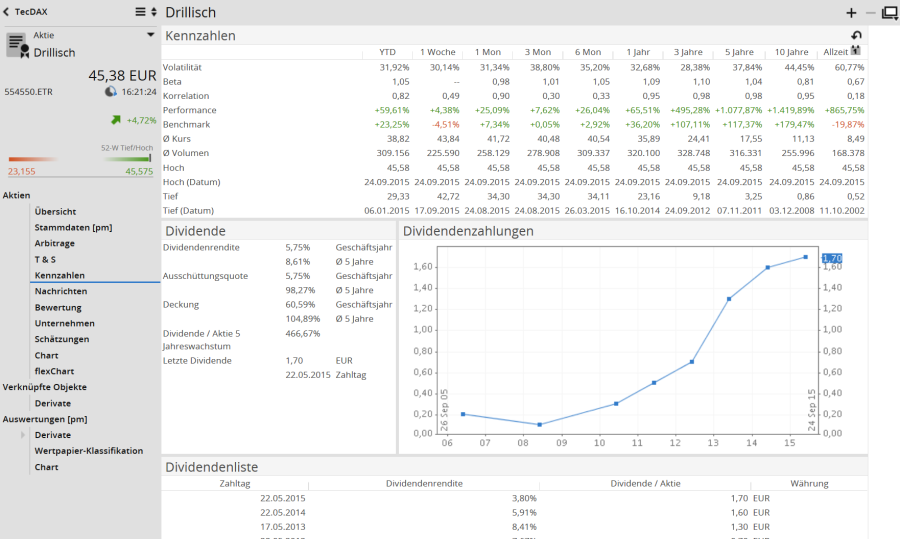The width and height of the screenshot is (900, 539).
Task: Click the up/down sort arrows icon
Action: [153, 12]
